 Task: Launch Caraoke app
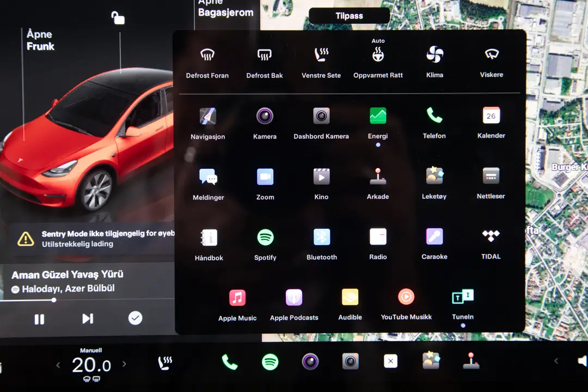pos(434,244)
